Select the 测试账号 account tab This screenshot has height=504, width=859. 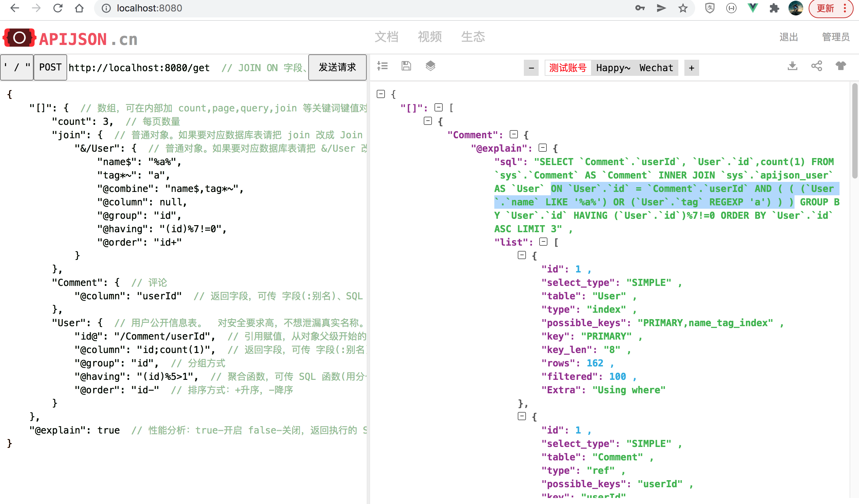pos(568,68)
